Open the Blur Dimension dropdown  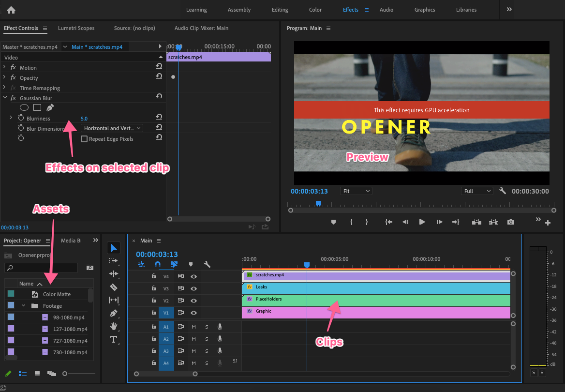coord(112,128)
